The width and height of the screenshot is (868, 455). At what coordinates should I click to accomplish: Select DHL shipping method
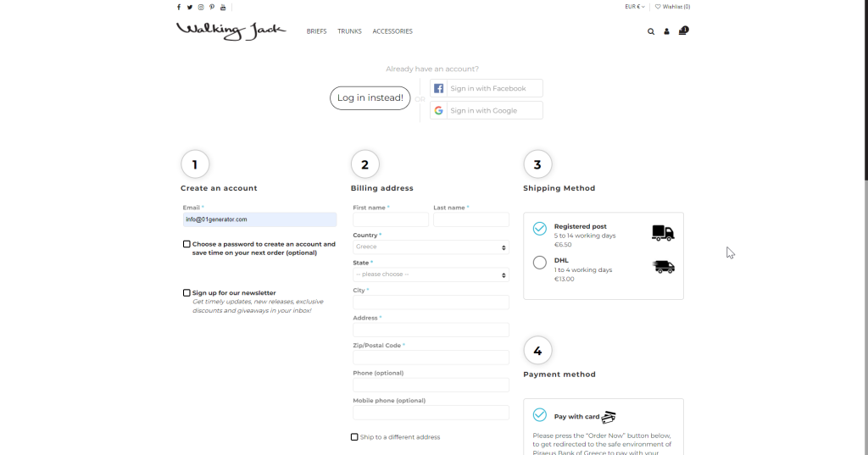540,263
